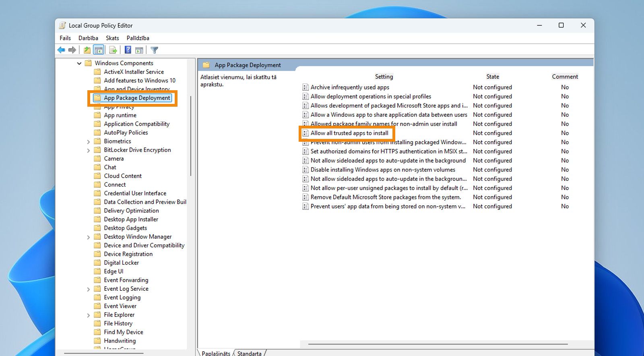The width and height of the screenshot is (644, 356).
Task: Expand the Desktop Window Manager node
Action: [89, 237]
